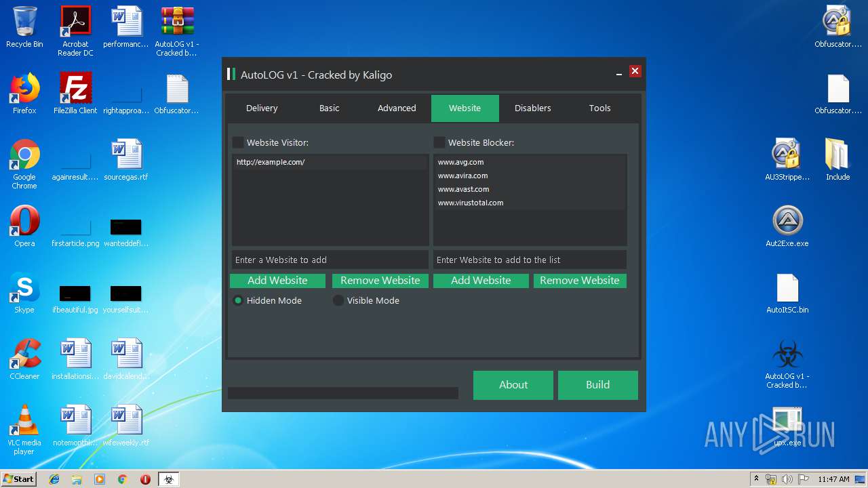Click the About button
This screenshot has width=868, height=488.
(513, 385)
